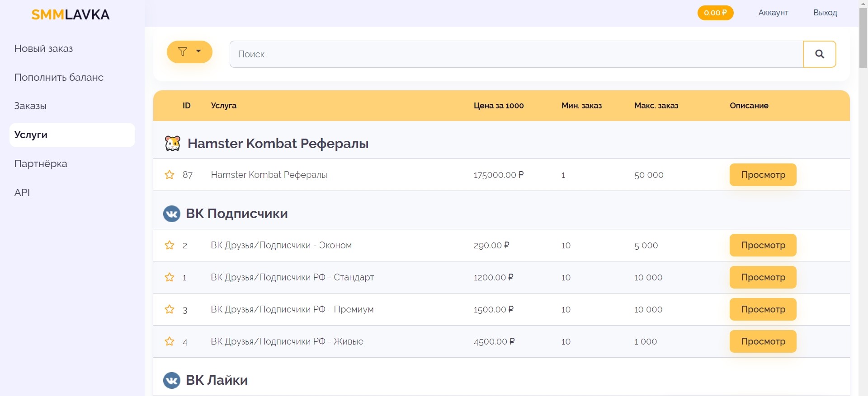Click Просмотр for Hamster Kombat Рефералы
Viewport: 868px width, 396px height.
pyautogui.click(x=763, y=175)
